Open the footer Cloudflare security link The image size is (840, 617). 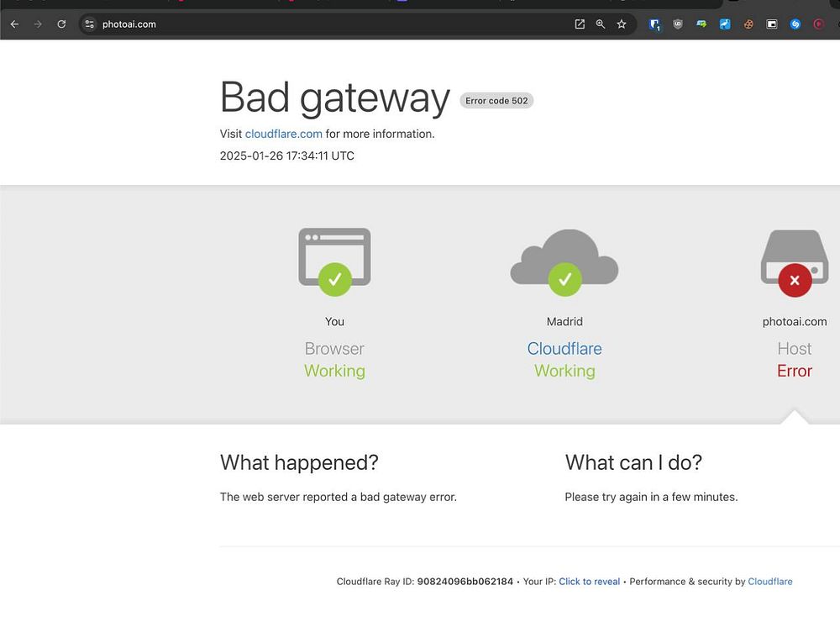click(769, 582)
